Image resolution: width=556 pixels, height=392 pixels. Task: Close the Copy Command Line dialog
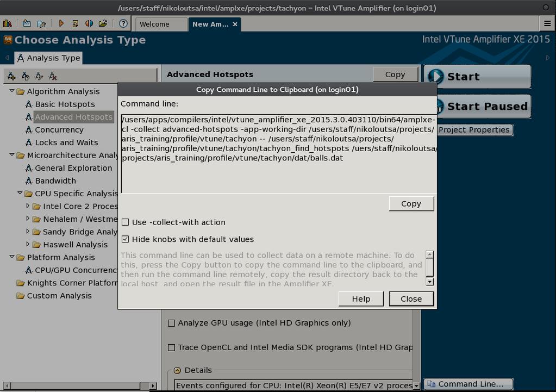[x=411, y=298]
